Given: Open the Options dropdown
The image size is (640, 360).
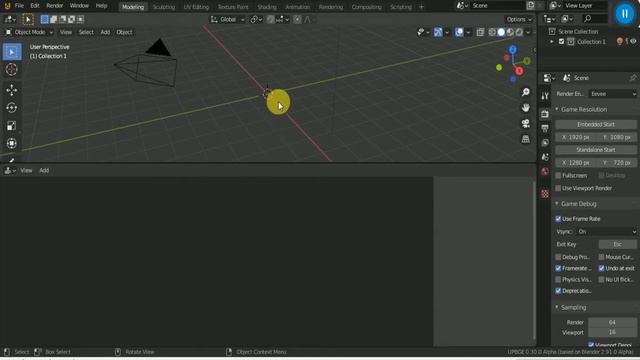Looking at the screenshot, I should tap(519, 19).
